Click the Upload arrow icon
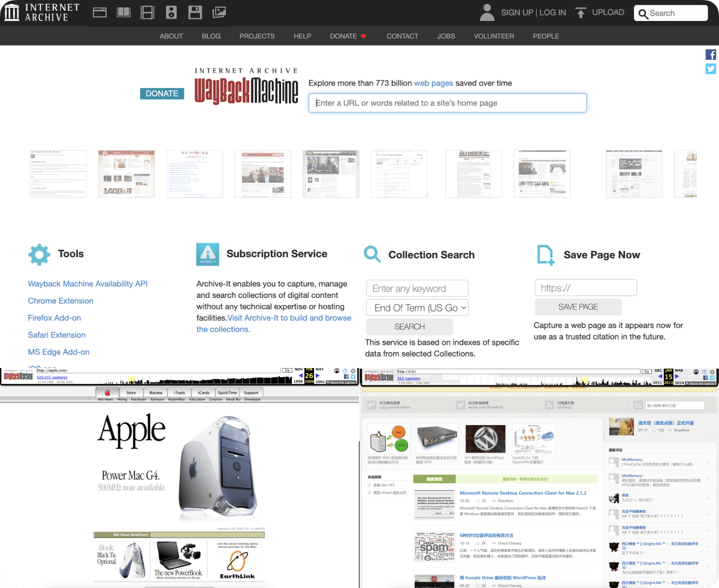719x588 pixels. [580, 13]
